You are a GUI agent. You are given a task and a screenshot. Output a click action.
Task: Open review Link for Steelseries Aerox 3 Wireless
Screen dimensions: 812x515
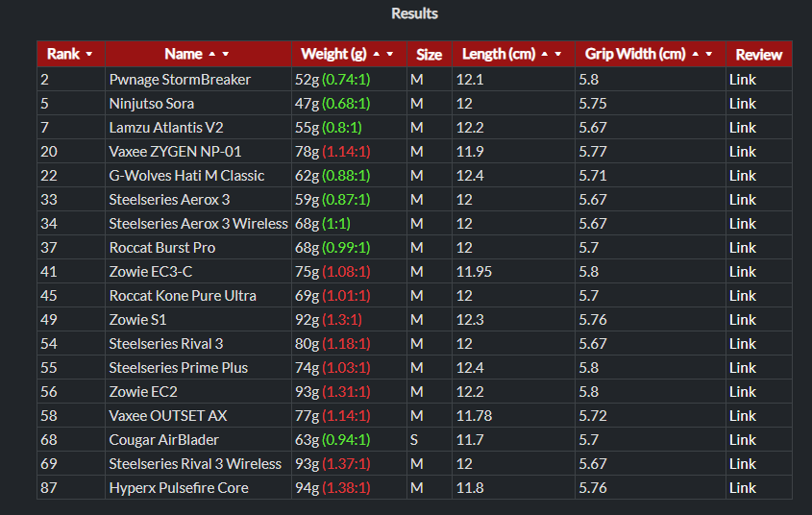743,224
